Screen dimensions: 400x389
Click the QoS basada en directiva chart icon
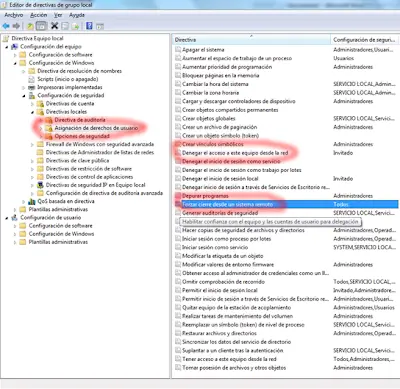(x=32, y=201)
